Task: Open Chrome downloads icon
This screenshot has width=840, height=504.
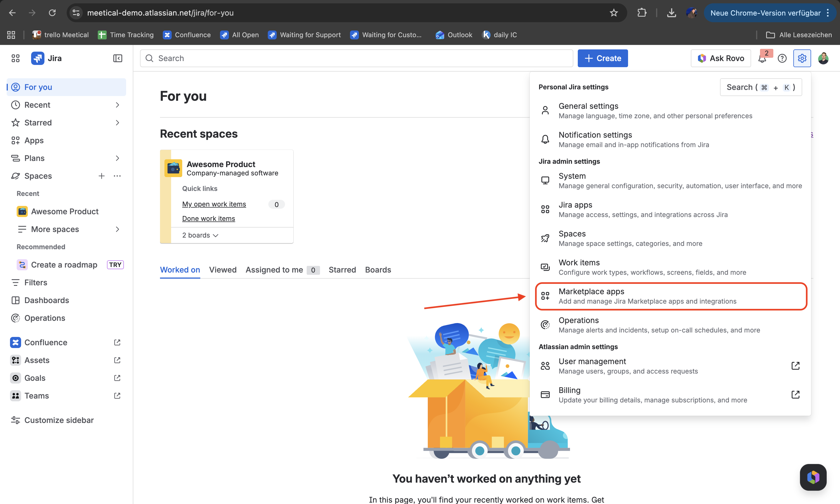Action: (x=671, y=13)
